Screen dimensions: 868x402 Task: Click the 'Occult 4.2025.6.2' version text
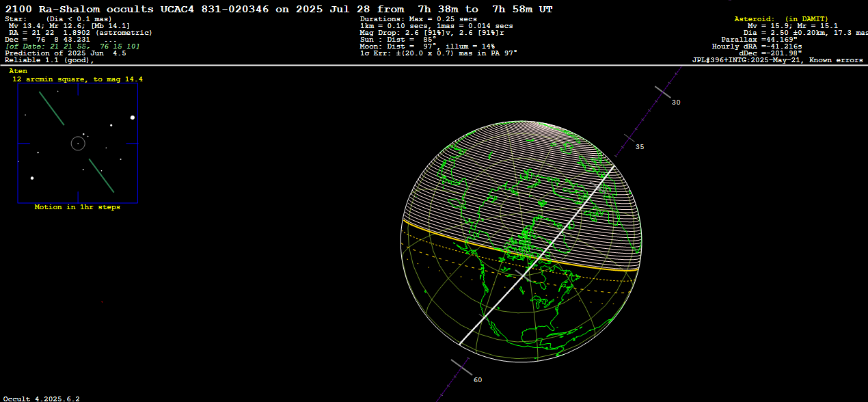point(41,398)
